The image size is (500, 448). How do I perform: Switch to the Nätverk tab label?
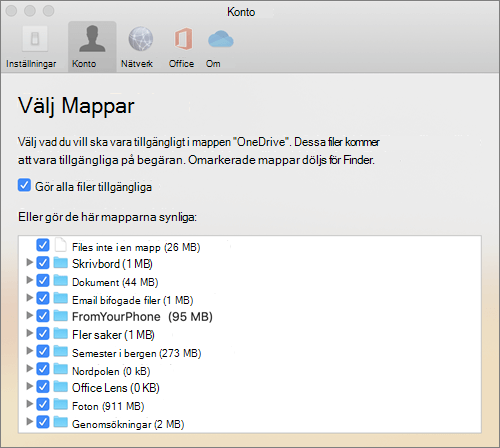click(137, 64)
